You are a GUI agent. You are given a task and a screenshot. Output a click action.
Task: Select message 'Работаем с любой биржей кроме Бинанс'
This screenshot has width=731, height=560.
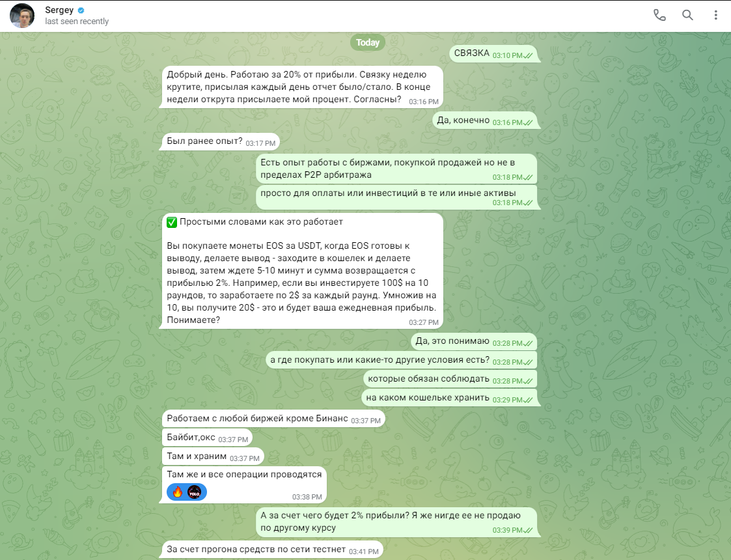(273, 419)
